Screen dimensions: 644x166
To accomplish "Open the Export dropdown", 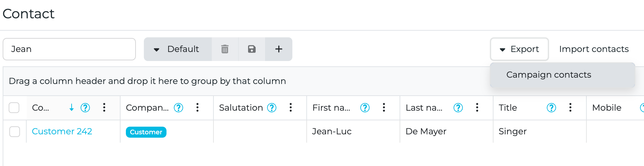I will (x=519, y=49).
